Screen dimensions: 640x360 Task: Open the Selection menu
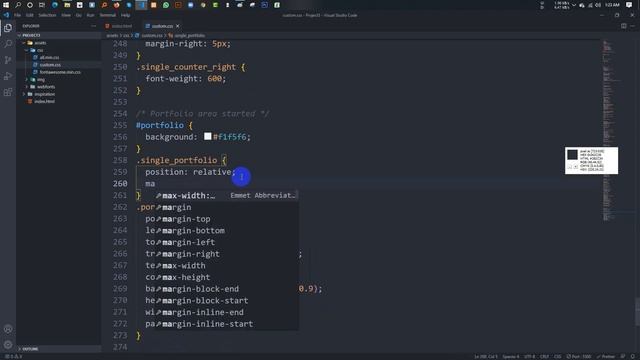(47, 15)
